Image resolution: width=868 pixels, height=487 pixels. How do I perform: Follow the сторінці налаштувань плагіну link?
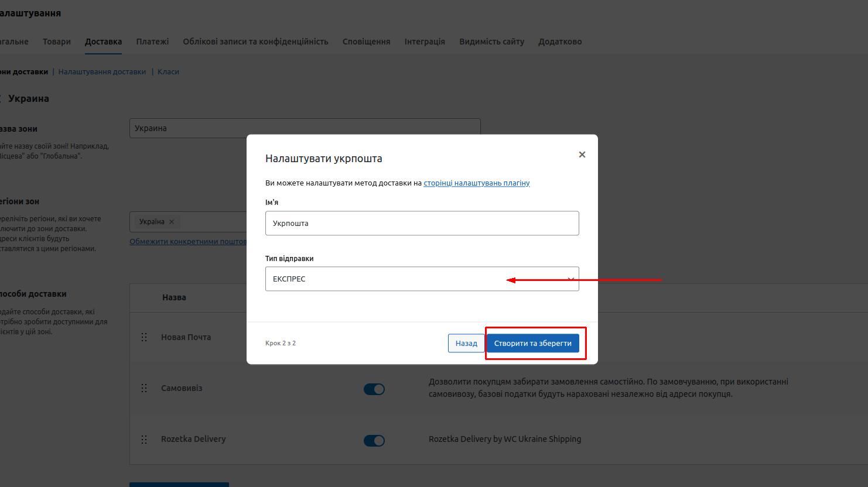click(x=476, y=183)
